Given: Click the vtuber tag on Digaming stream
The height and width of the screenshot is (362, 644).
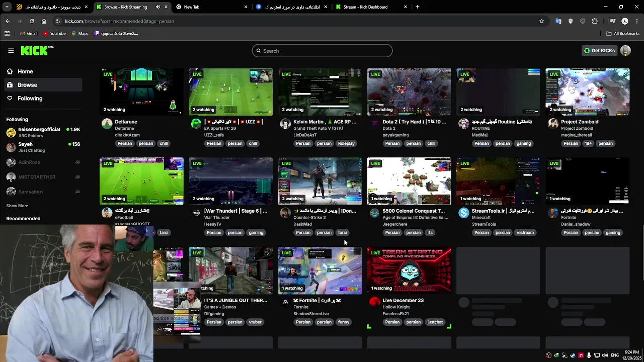Looking at the screenshot, I should [x=255, y=322].
